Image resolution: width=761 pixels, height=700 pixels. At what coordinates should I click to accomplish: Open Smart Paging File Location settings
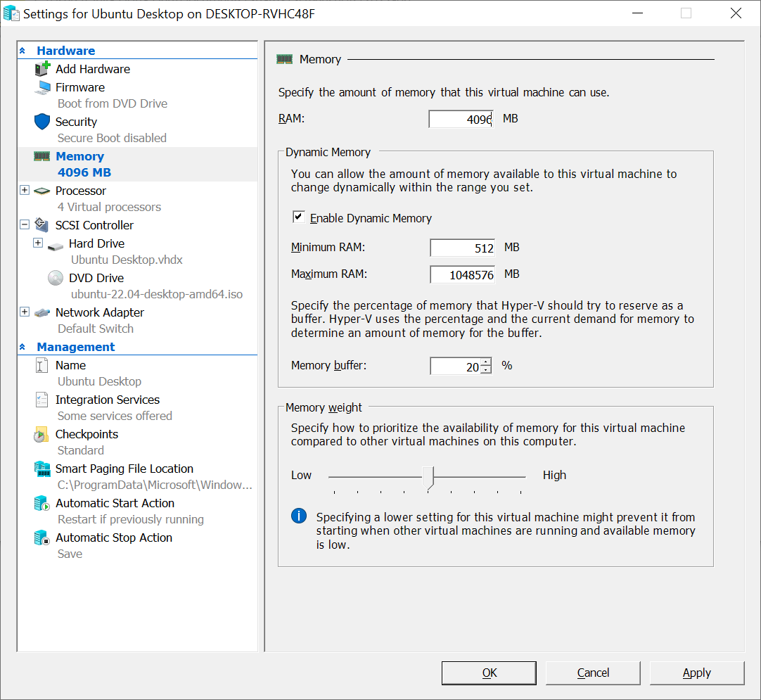click(124, 469)
